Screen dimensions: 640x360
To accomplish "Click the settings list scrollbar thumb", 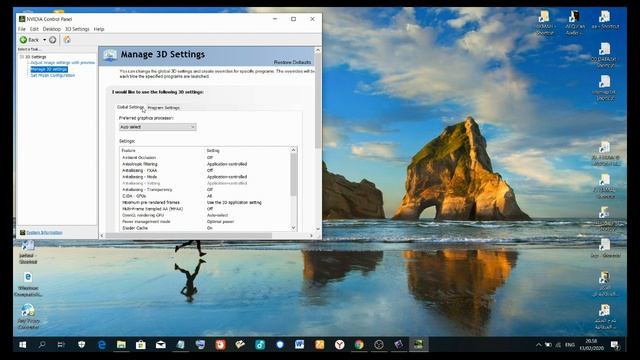I will pos(293,175).
